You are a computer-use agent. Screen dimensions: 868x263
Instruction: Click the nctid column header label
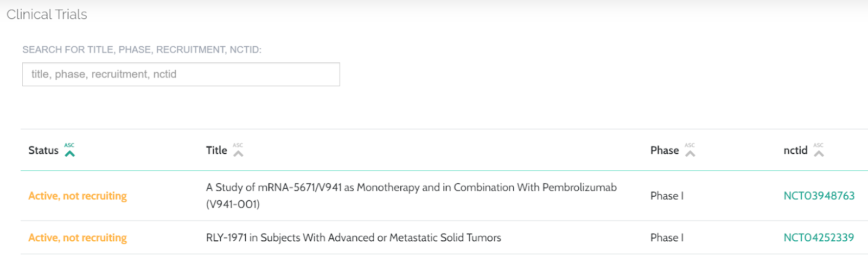click(x=795, y=151)
